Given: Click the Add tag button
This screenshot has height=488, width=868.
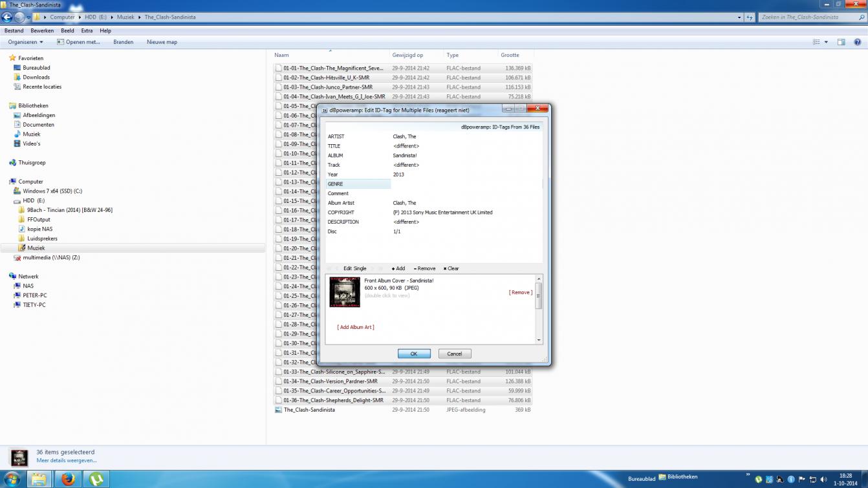Looking at the screenshot, I should [398, 268].
